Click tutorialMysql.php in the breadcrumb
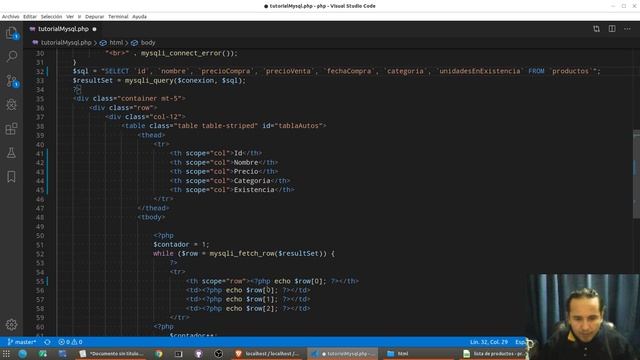640x360 pixels. (x=66, y=42)
